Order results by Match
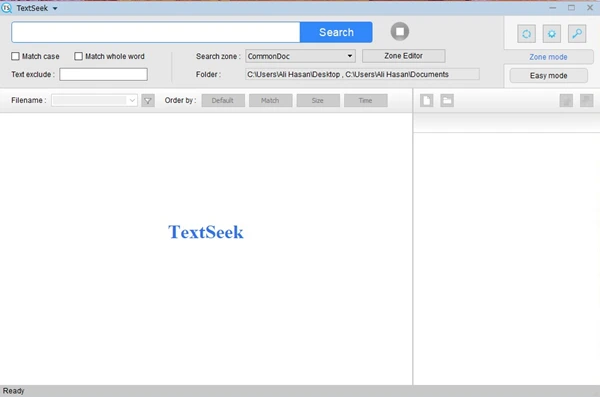This screenshot has width=600, height=397. (x=270, y=101)
